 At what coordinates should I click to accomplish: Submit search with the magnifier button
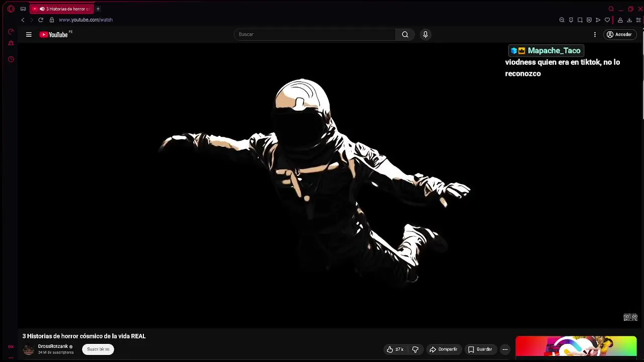tap(405, 34)
